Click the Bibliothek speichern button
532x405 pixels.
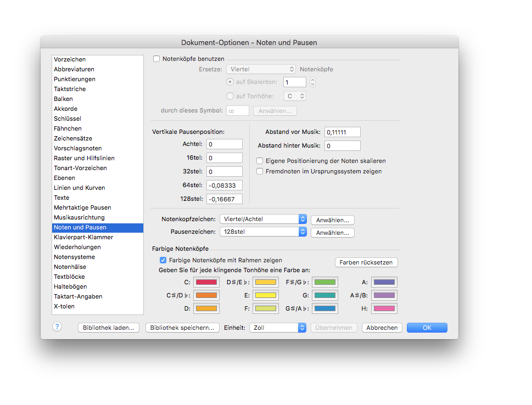tap(182, 328)
